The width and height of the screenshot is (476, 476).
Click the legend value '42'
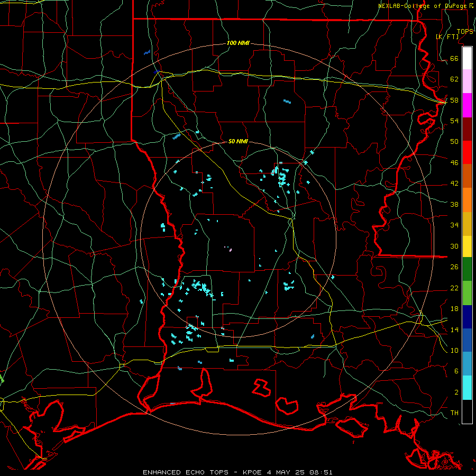click(454, 184)
